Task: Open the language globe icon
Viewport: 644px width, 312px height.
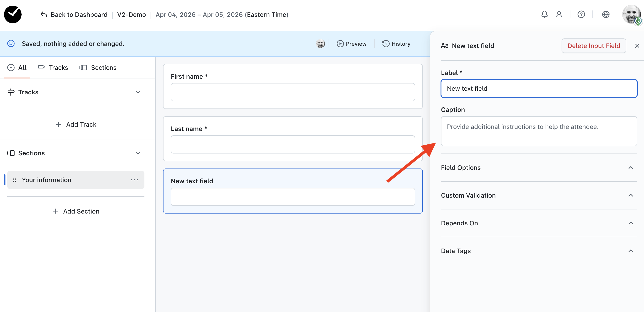Action: coord(605,15)
